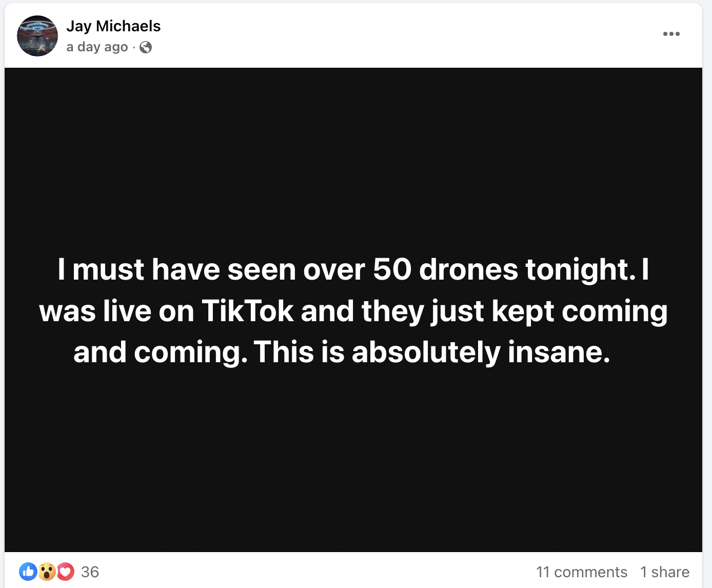This screenshot has width=712, height=588.
Task: Click the word "drones" in the post
Action: [x=468, y=269]
